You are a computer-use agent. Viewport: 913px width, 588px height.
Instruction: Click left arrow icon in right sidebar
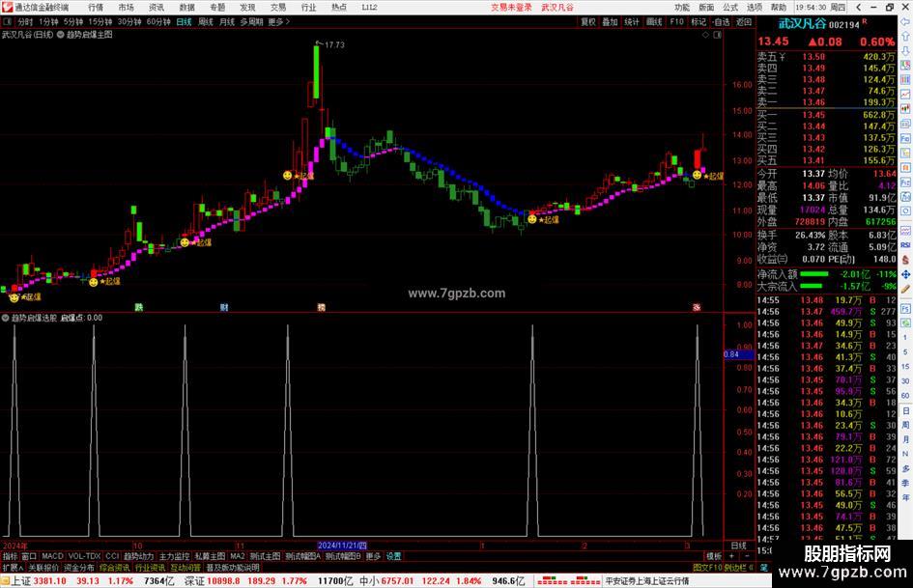tap(905, 21)
